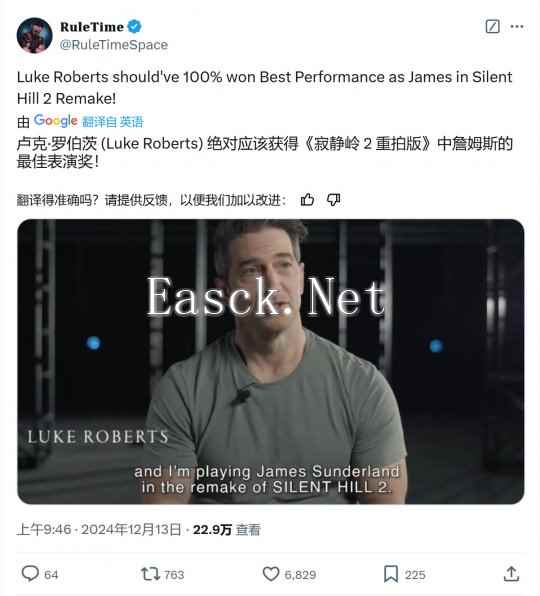Open the 22.9万 查看 view count
The height and width of the screenshot is (596, 540).
point(226,529)
